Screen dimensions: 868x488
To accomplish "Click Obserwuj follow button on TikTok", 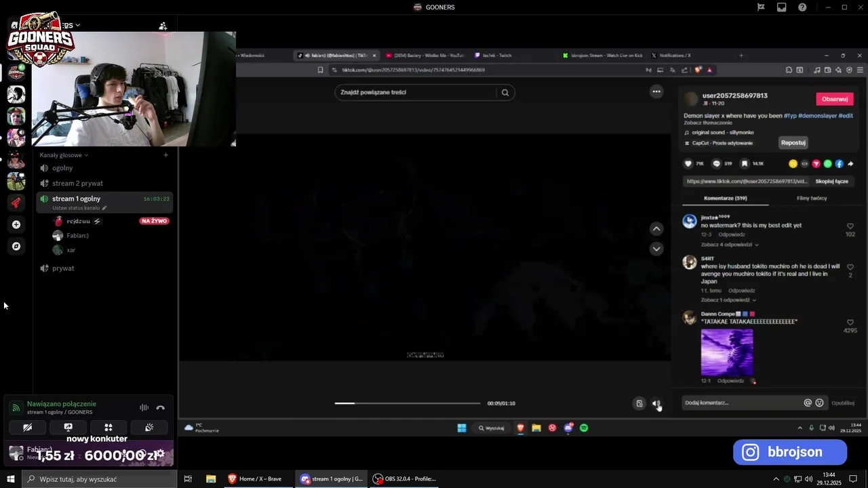I will [835, 99].
